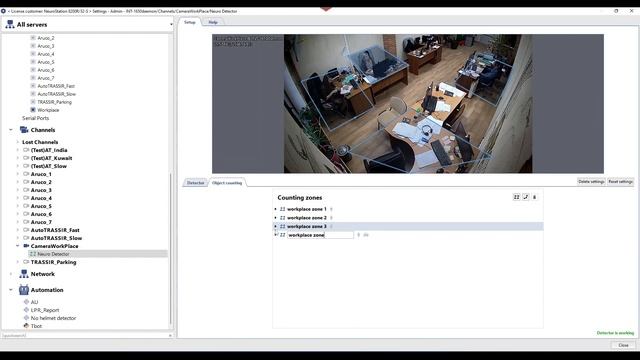This screenshot has height=360, width=640.
Task: Click the zone icon of workplace zone 1
Action: 282,209
